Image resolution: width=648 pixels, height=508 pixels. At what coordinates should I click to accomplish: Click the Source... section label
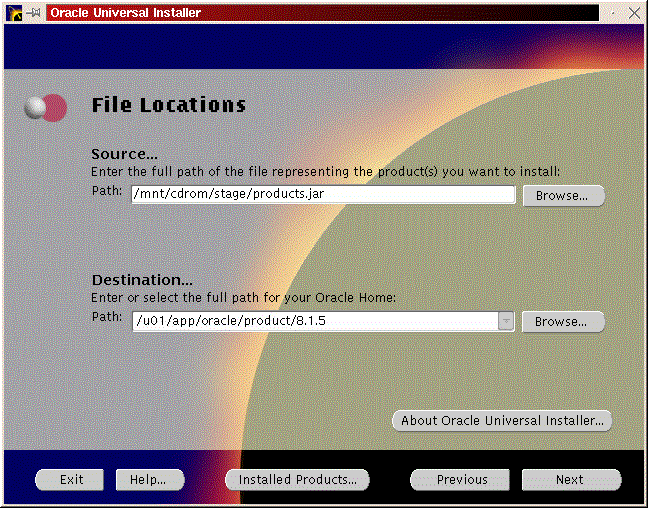(124, 154)
